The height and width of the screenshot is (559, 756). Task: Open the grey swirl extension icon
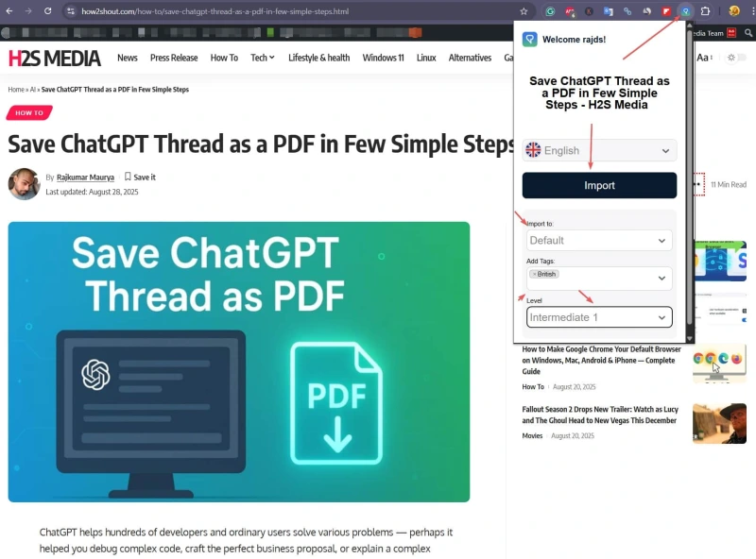coord(646,11)
